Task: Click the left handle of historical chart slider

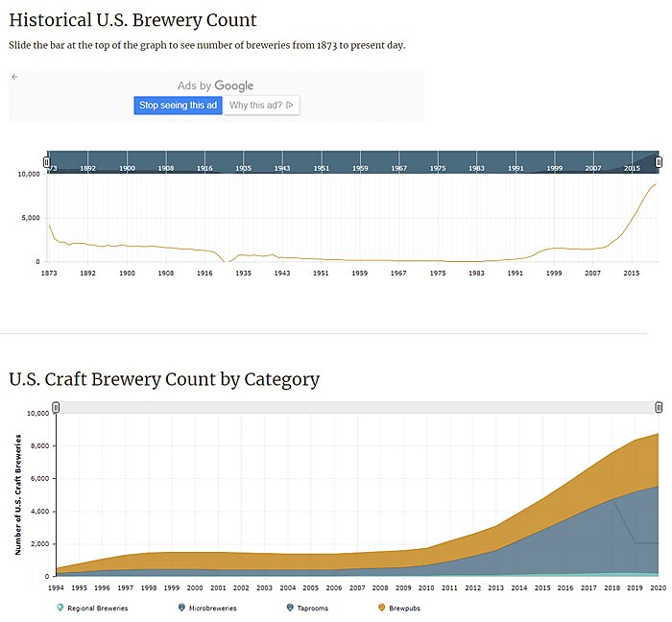Action: [47, 162]
